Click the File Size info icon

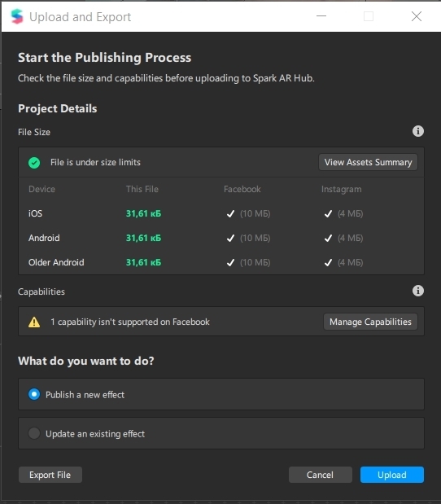tap(418, 131)
